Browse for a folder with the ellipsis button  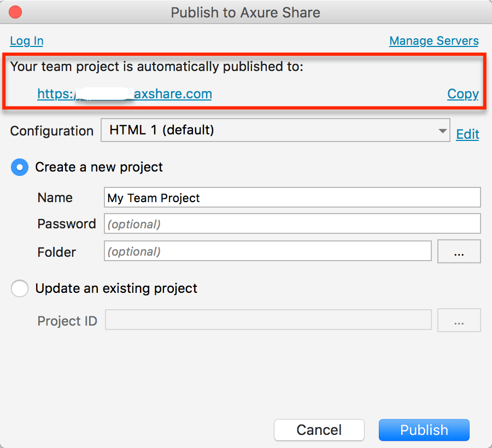[459, 251]
